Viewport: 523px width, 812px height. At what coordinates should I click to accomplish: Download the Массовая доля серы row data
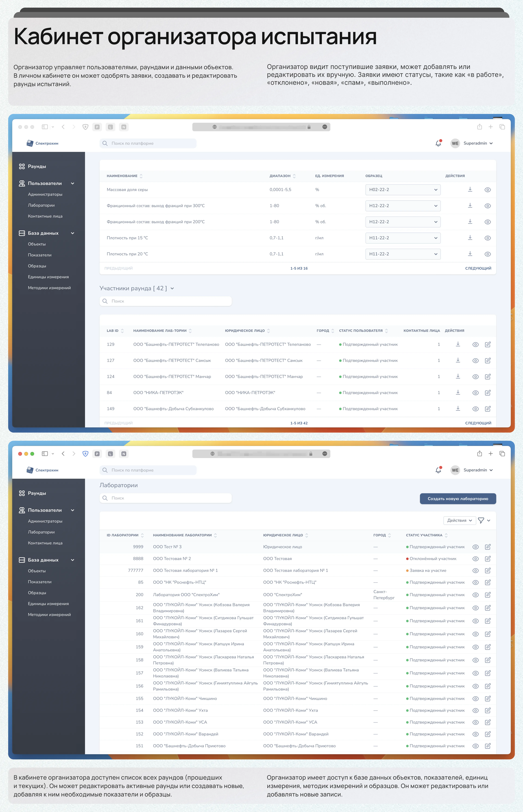click(470, 189)
